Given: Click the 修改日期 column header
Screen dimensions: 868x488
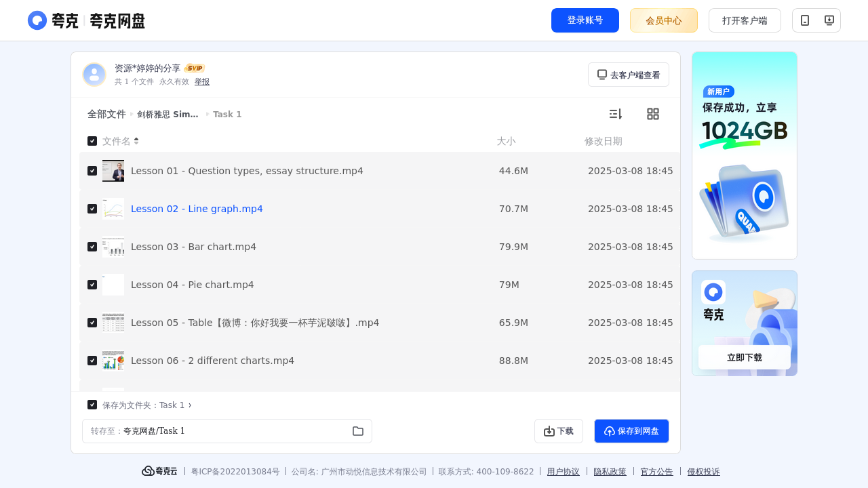Looking at the screenshot, I should coord(604,141).
